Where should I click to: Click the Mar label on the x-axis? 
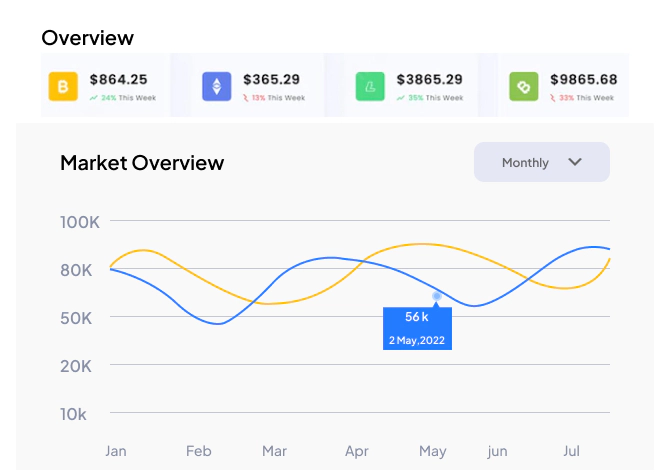coord(274,452)
